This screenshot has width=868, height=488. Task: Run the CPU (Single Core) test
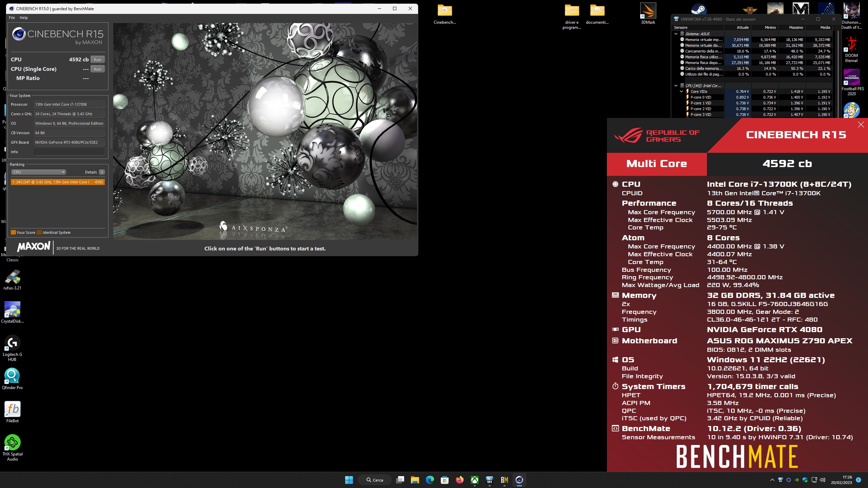[97, 69]
